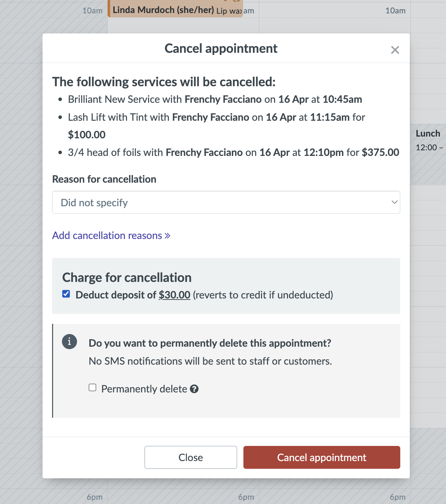Screen dimensions: 446x504
Task: Click the underlined $30.00 deposit amount
Action: (174, 295)
